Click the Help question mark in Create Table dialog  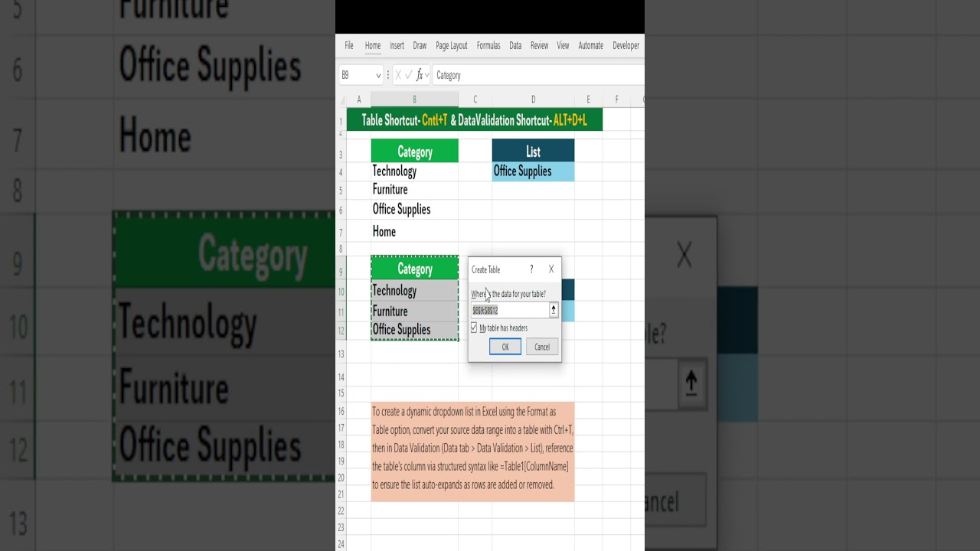(531, 269)
